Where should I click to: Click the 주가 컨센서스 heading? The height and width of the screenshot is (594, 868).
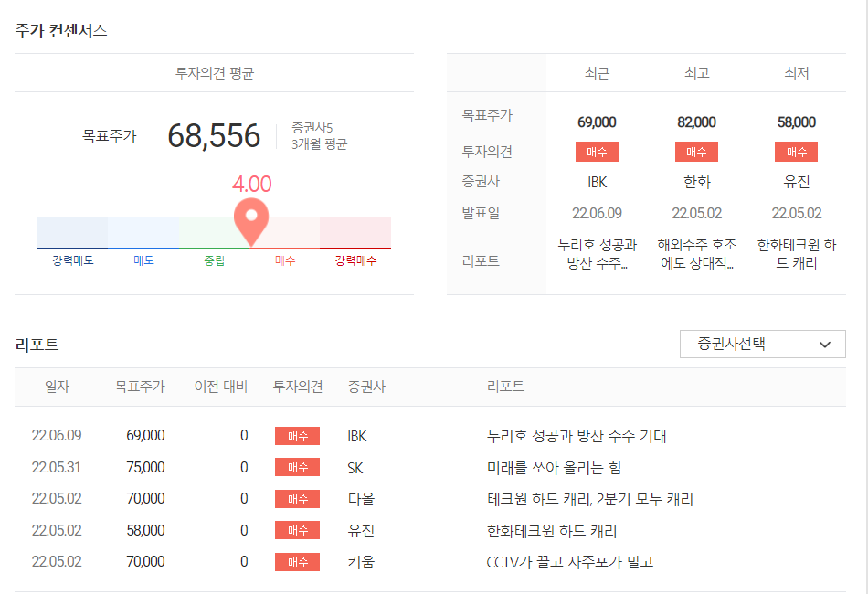pos(61,30)
